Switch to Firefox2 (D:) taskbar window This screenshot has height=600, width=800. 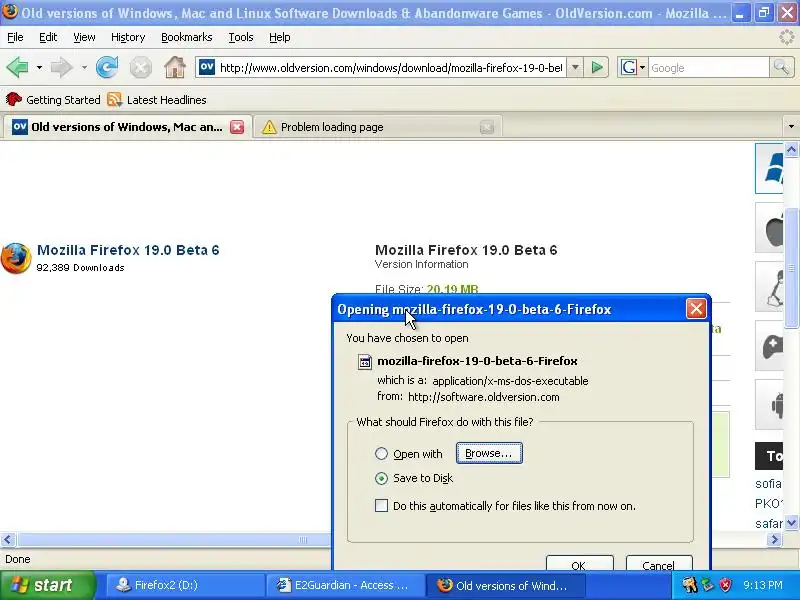pyautogui.click(x=185, y=585)
